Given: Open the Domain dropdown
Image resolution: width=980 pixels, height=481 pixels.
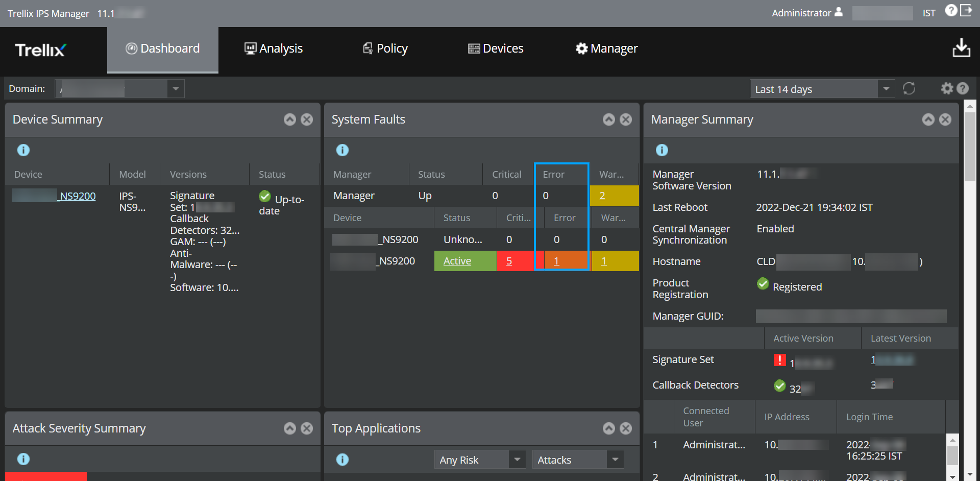Looking at the screenshot, I should click(176, 89).
